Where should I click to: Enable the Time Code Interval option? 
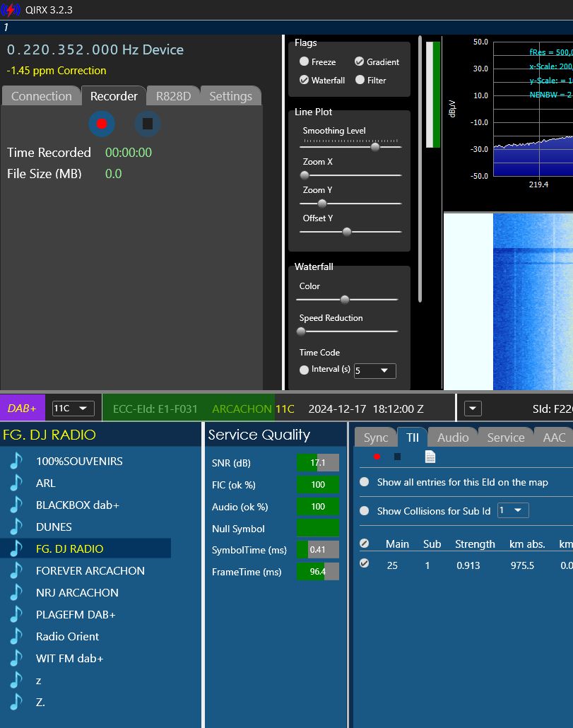tap(304, 370)
